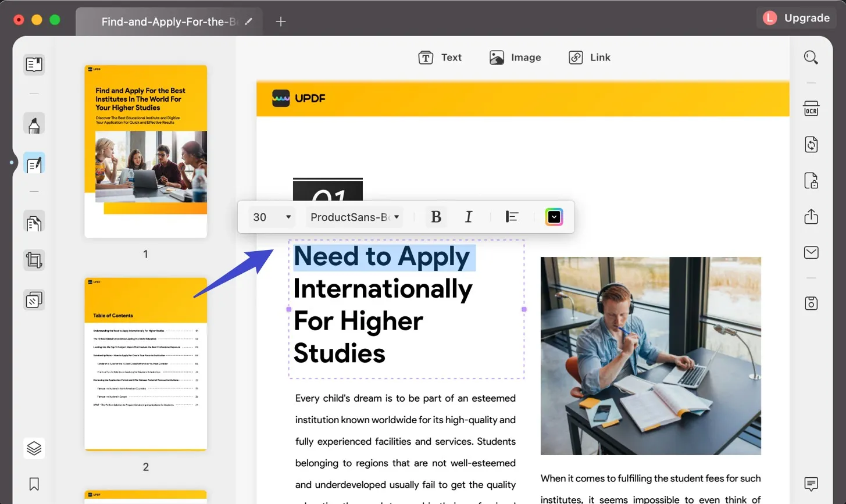Open the text color swatch picker
The image size is (846, 504).
[x=554, y=216]
